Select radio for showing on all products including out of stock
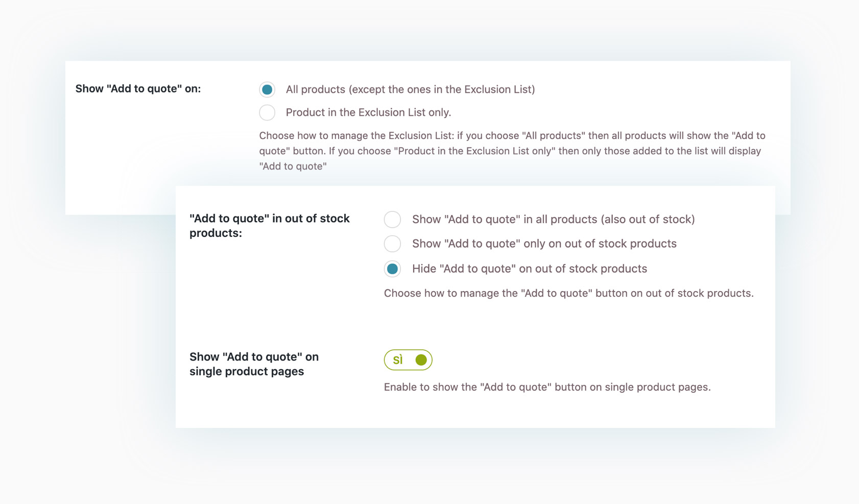 (392, 220)
